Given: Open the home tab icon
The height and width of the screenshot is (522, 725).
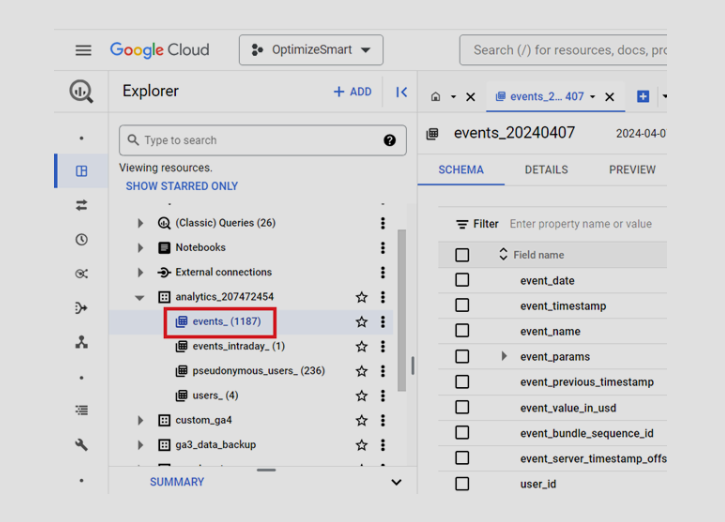Looking at the screenshot, I should coord(436,97).
